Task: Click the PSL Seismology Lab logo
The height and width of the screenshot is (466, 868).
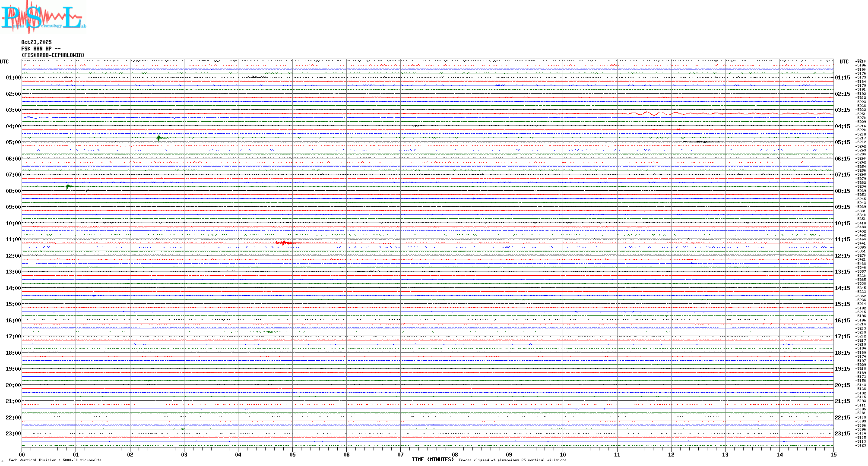Action: 43,17
